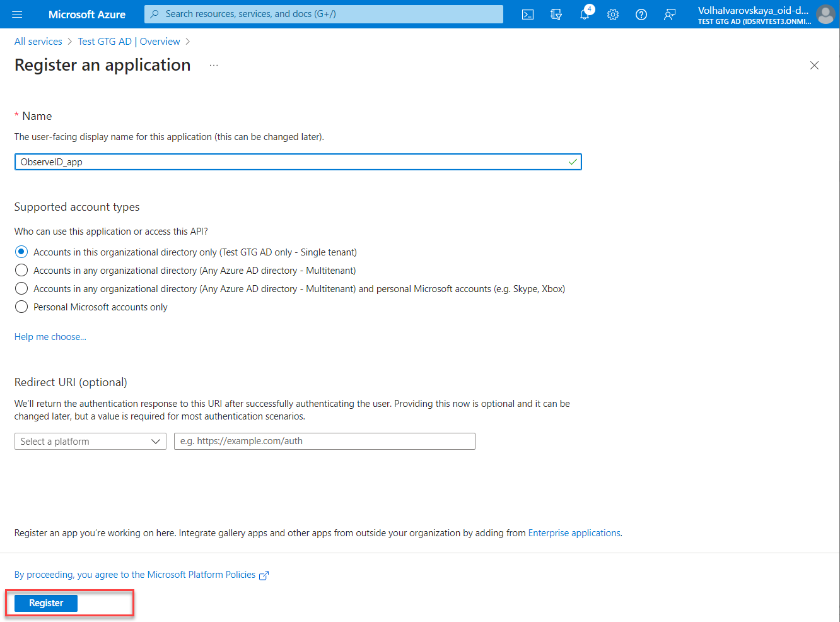Go to All services breadcrumb
Viewport: 840px width, 622px height.
(38, 42)
